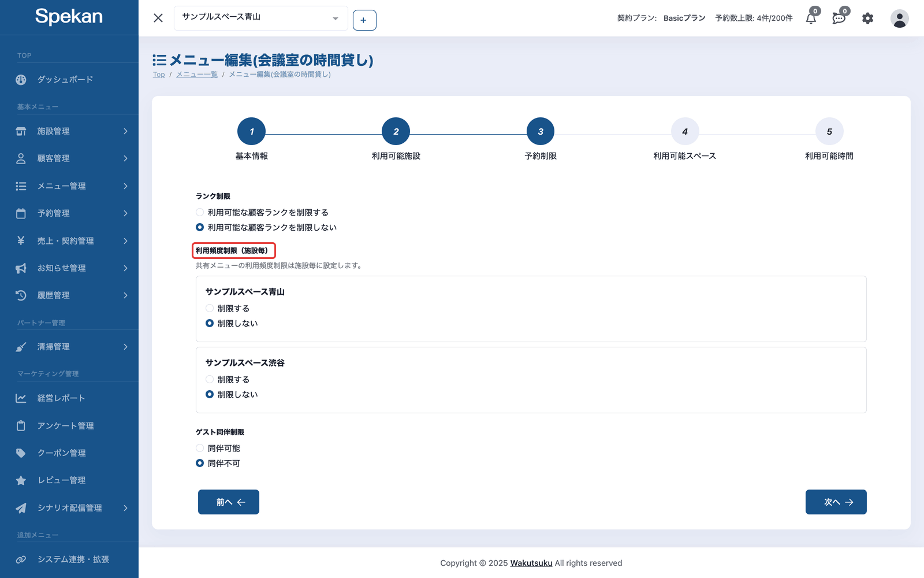Open the メニュー一覧 breadcrumb link
Image resolution: width=924 pixels, height=578 pixels.
(x=197, y=75)
